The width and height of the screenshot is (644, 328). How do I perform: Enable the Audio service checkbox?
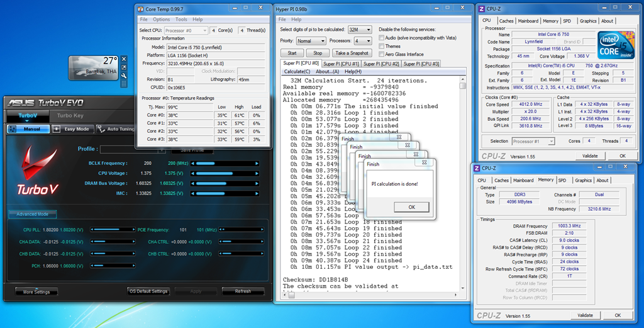[x=381, y=38]
